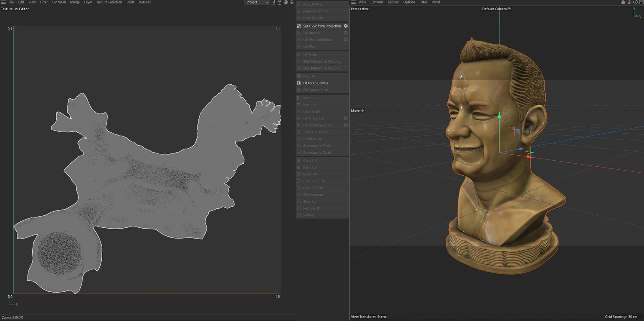Viewport: 644px width, 321px height.
Task: Open Set UVW from Projection settings gear
Action: click(x=346, y=26)
